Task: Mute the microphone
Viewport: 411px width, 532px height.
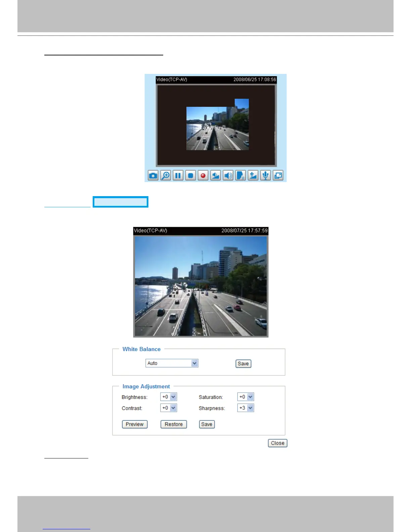Action: 265,175
